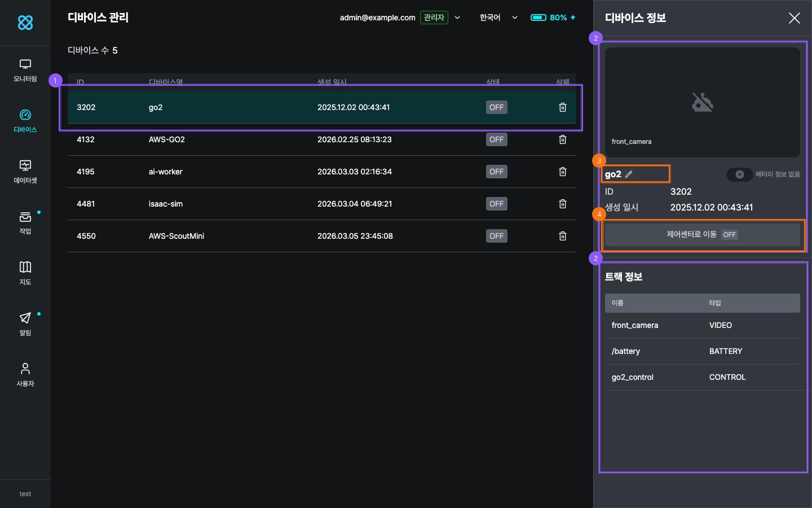Click the OFF status badge for AWS-ScoutMini
Viewport: 812px width, 508px height.
[x=496, y=236]
